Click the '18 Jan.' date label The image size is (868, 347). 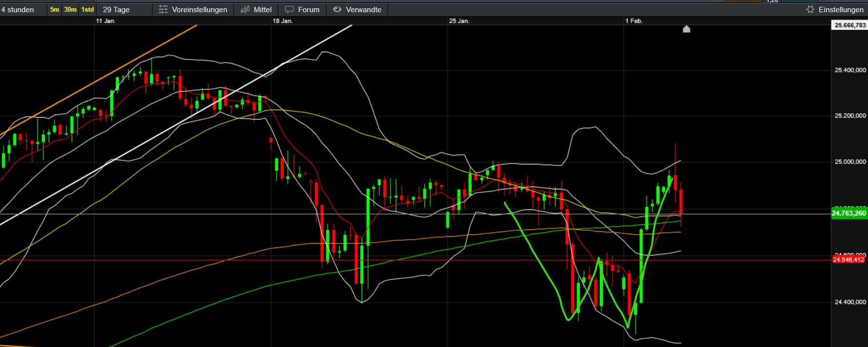(283, 21)
